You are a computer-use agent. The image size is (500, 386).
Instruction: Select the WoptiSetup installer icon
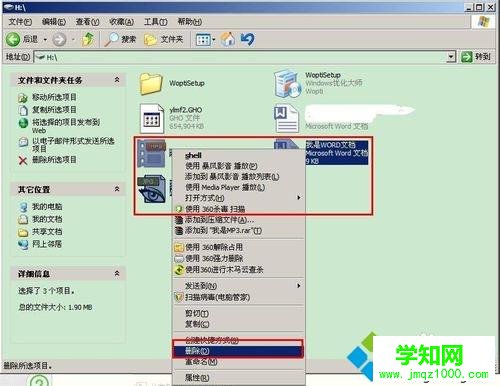click(286, 83)
